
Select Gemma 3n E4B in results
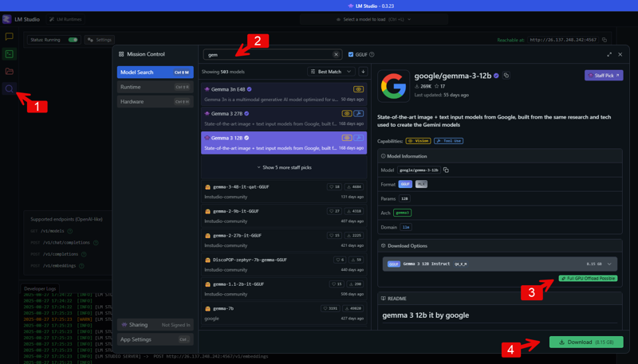pos(284,94)
